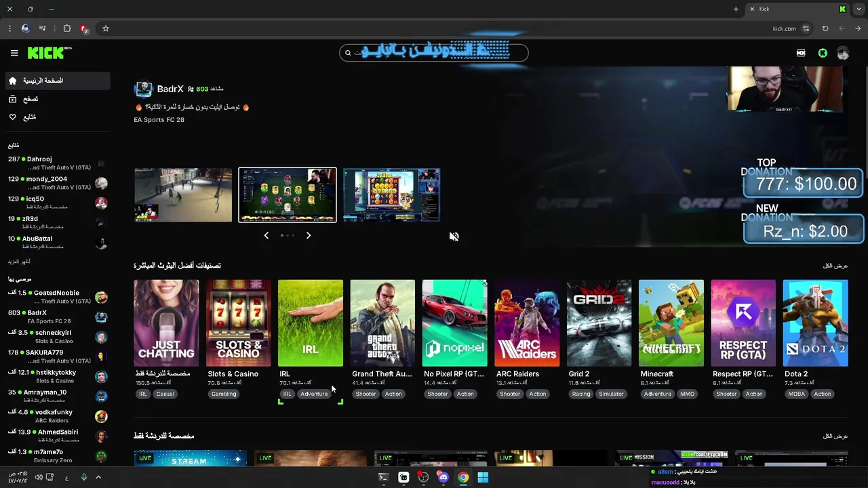Viewport: 868px width, 488px height.
Task: Open Minecraft category card
Action: (671, 323)
